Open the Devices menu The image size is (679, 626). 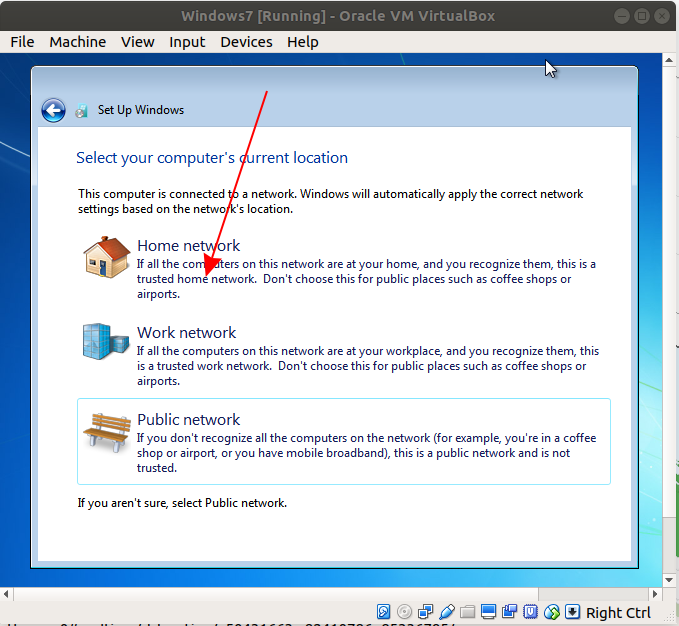(246, 42)
